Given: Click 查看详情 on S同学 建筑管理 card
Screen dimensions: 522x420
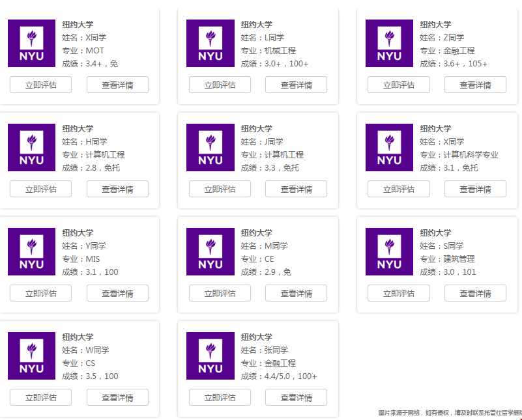Looking at the screenshot, I should (476, 293).
